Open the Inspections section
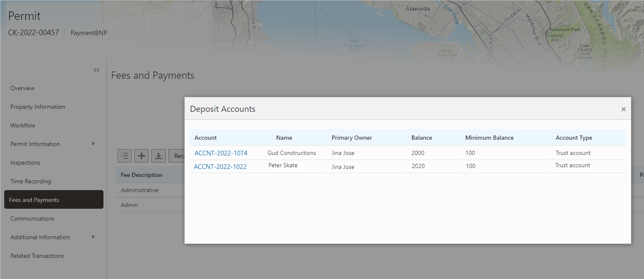 click(x=25, y=163)
